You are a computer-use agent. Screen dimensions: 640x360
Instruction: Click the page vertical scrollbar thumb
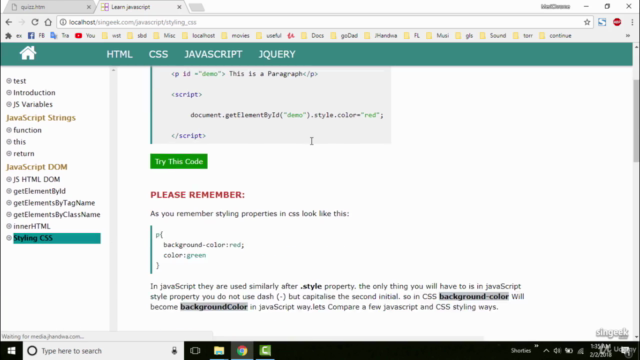tap(636, 120)
